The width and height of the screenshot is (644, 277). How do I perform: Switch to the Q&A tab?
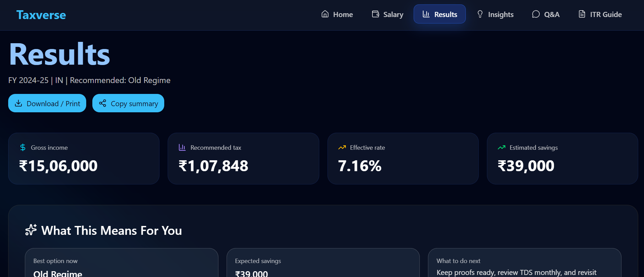coord(546,14)
